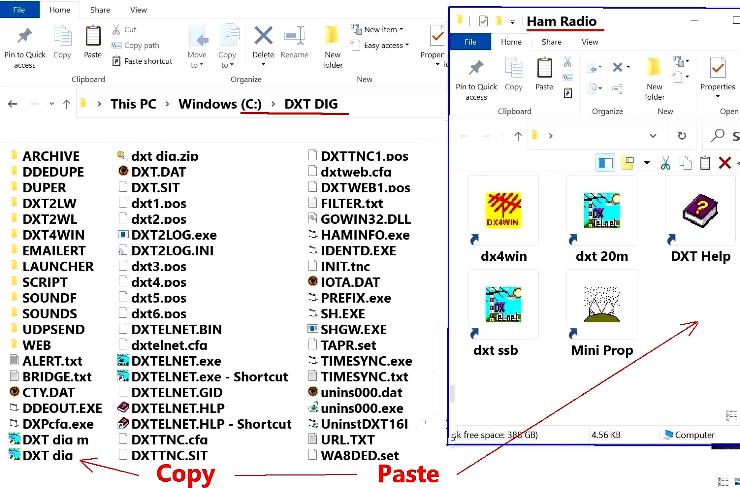Viewport: 740px width, 488px height.
Task: Switch to Share tab in Ham Radio window
Action: click(x=551, y=42)
